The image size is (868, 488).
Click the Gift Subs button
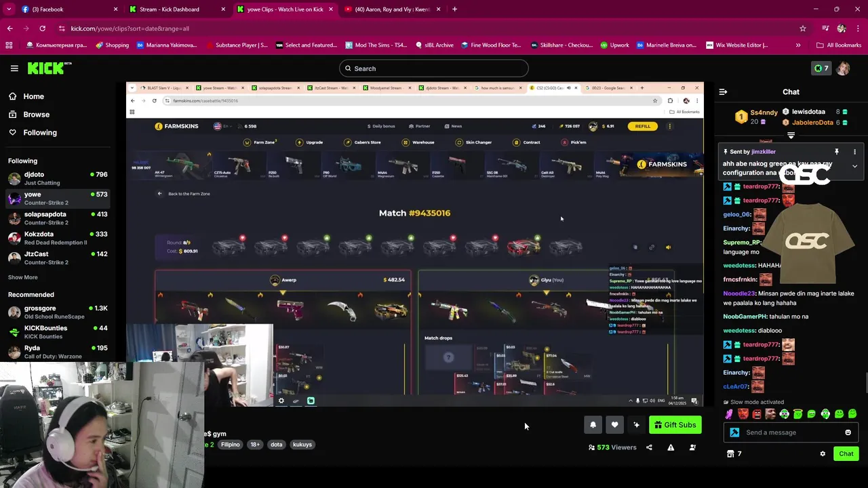point(675,425)
